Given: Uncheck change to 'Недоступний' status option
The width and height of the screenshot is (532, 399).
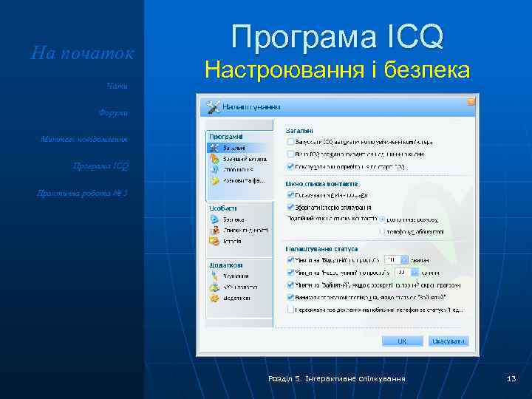Looking at the screenshot, I should point(290,273).
